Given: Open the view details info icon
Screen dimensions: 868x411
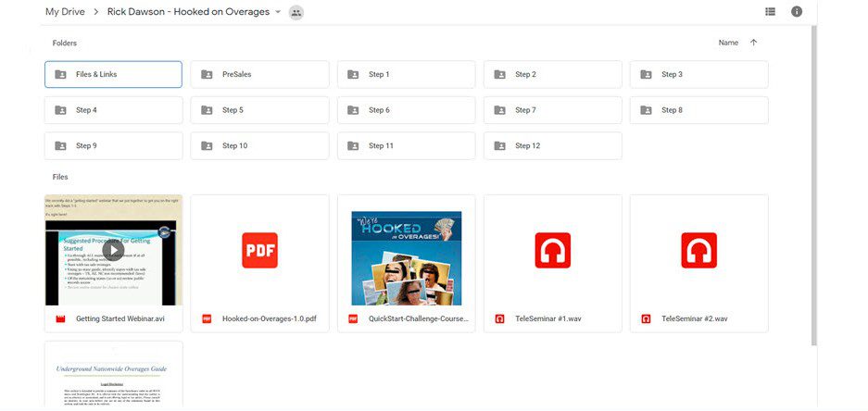Looking at the screenshot, I should click(797, 12).
